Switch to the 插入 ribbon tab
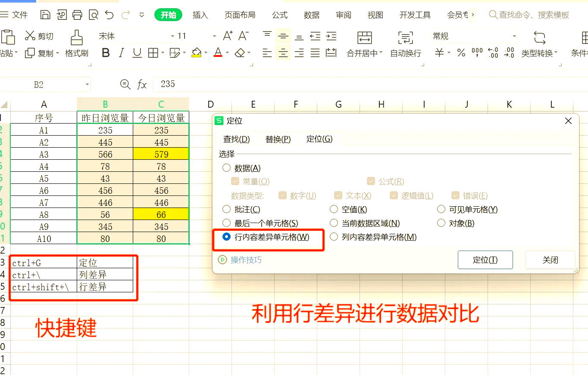588x375 pixels. click(200, 15)
